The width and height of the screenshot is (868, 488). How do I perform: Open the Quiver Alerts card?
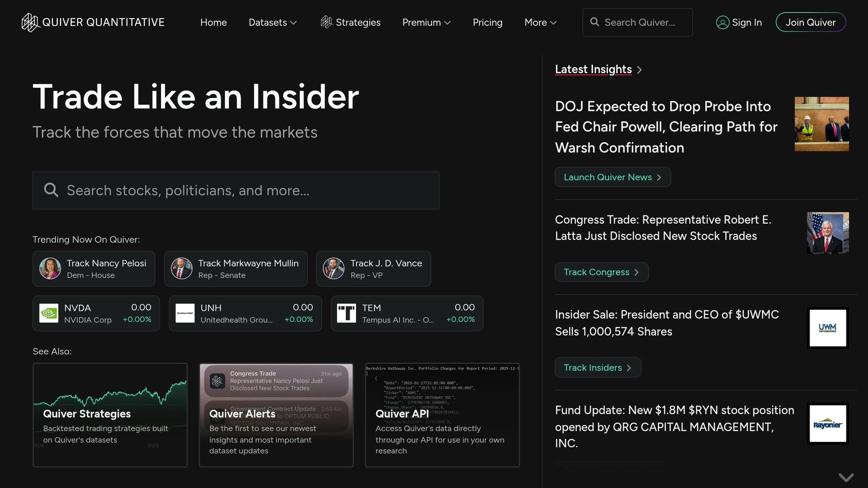point(276,415)
